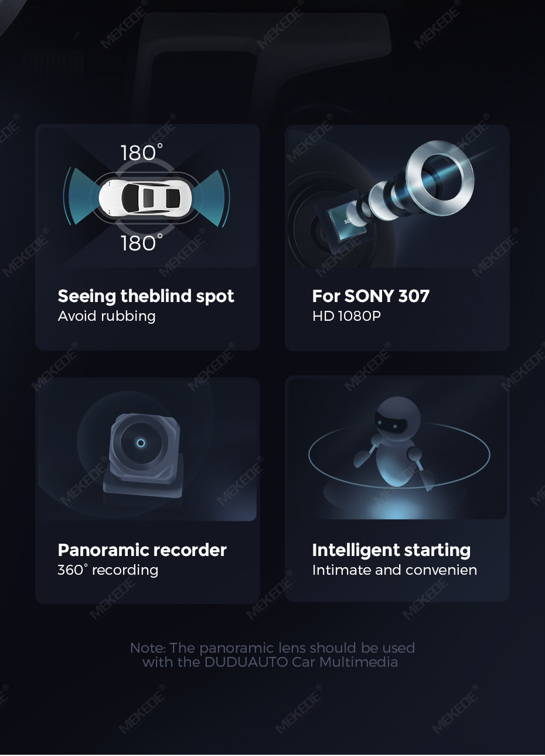This screenshot has height=756, width=545.
Task: Click the large silver lens ring
Action: click(x=440, y=177)
